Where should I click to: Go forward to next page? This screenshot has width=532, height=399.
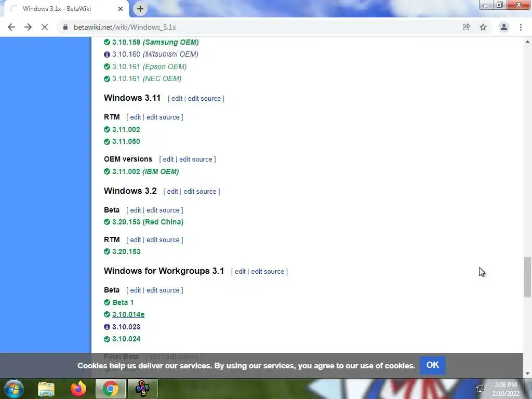click(x=28, y=27)
